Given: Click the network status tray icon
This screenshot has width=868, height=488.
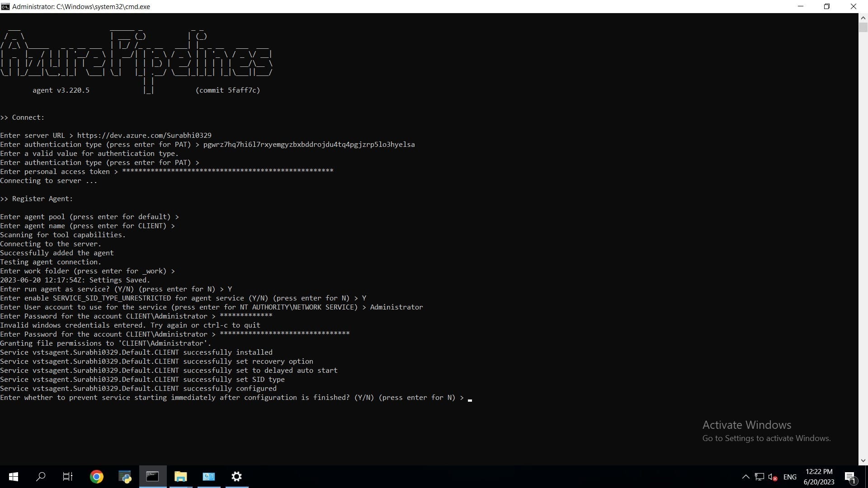Looking at the screenshot, I should click(x=759, y=477).
